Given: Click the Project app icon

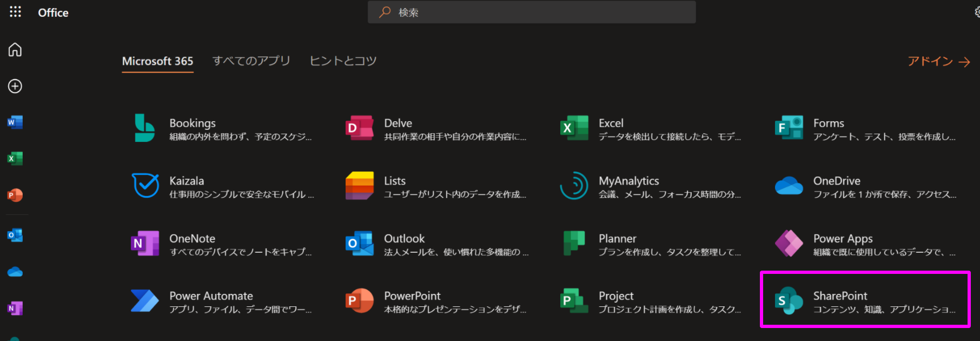Looking at the screenshot, I should point(574,301).
